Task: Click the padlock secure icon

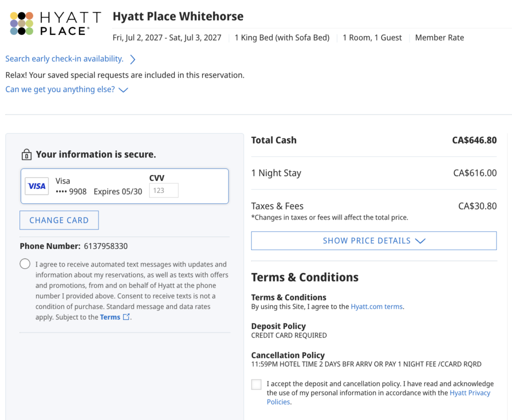Action: pyautogui.click(x=26, y=154)
